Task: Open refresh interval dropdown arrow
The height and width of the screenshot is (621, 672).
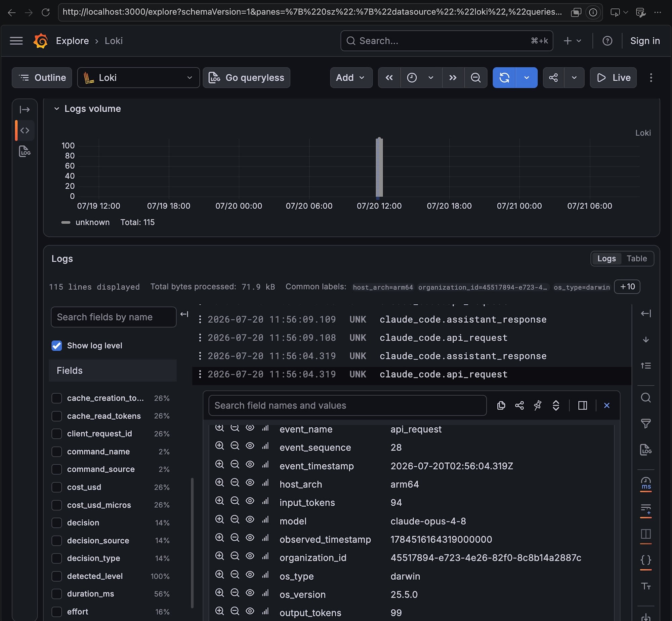Action: 527,78
